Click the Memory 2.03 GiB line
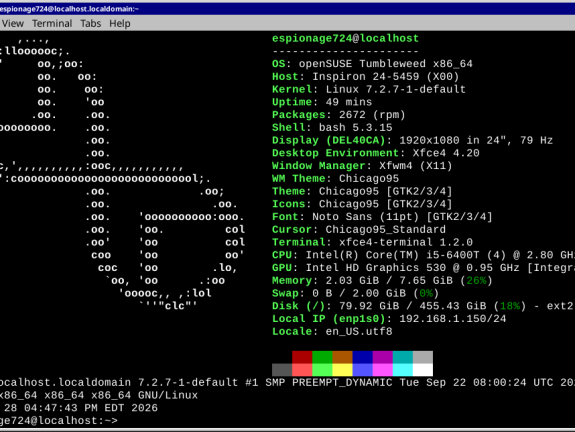This screenshot has height=432, width=575. point(382,281)
